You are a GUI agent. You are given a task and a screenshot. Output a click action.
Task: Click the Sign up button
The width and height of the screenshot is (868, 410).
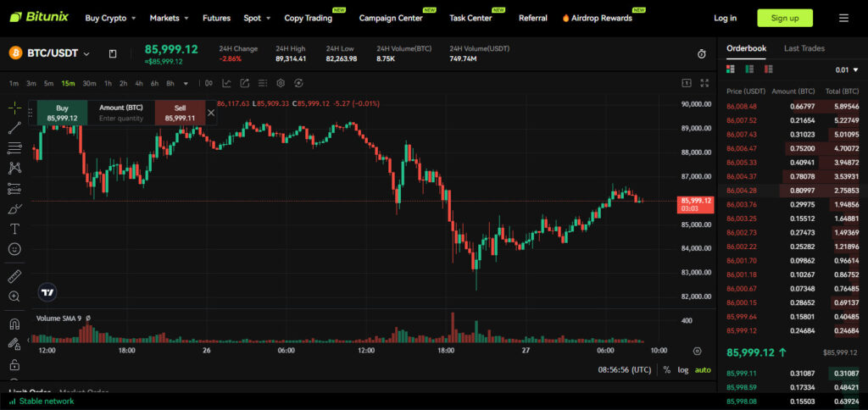coord(785,19)
